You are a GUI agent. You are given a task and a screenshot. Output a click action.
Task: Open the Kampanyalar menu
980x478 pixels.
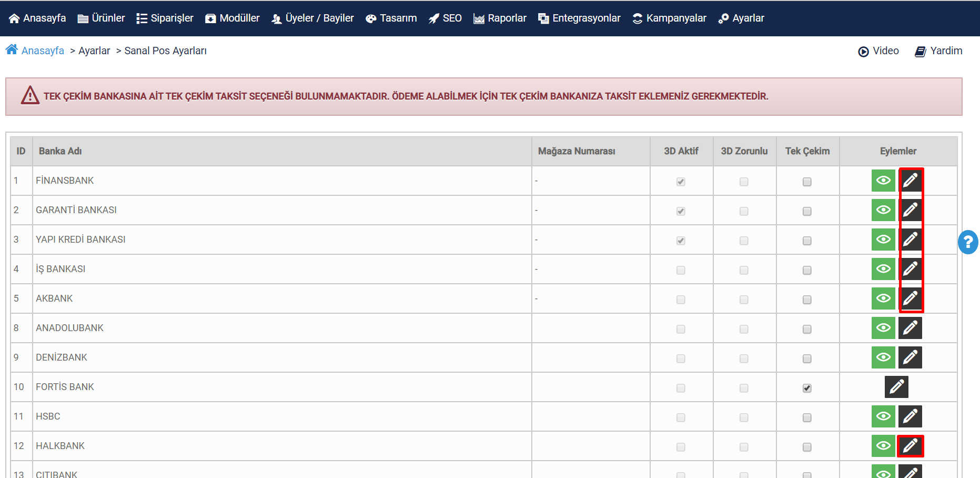669,18
